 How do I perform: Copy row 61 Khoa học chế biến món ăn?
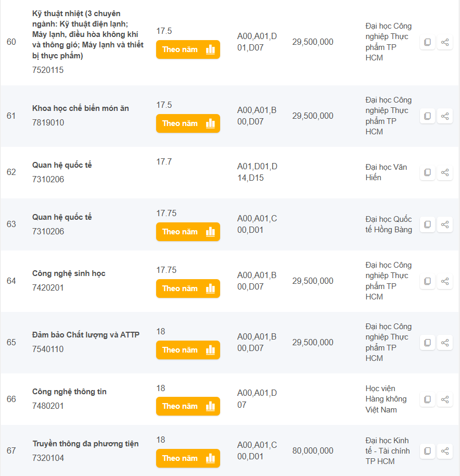coord(427,116)
